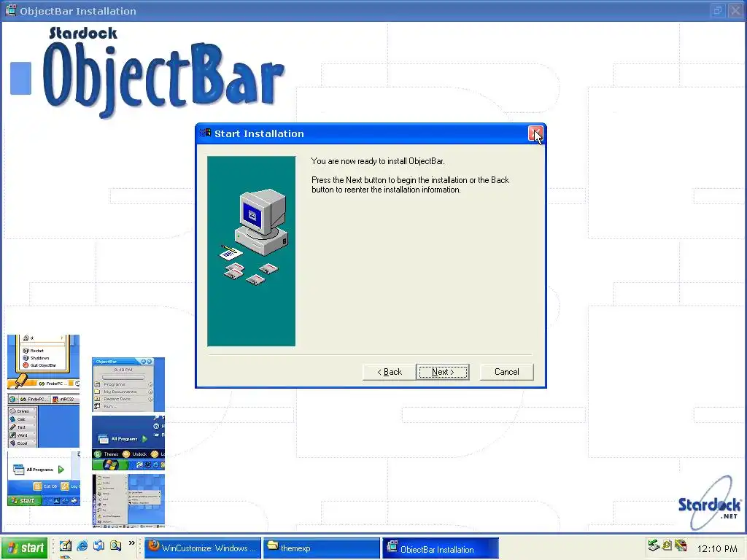Click the third system tray icon
Image resolution: width=747 pixels, height=560 pixels.
[681, 545]
